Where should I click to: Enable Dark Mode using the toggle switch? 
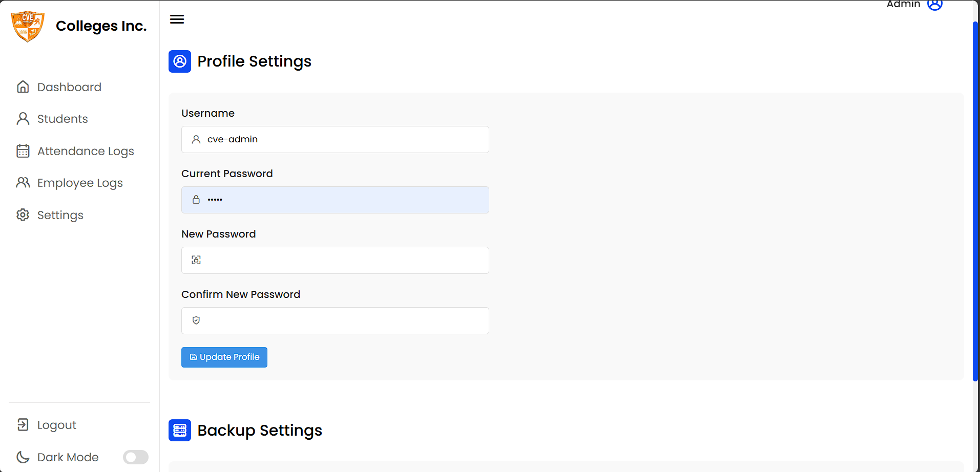[135, 457]
